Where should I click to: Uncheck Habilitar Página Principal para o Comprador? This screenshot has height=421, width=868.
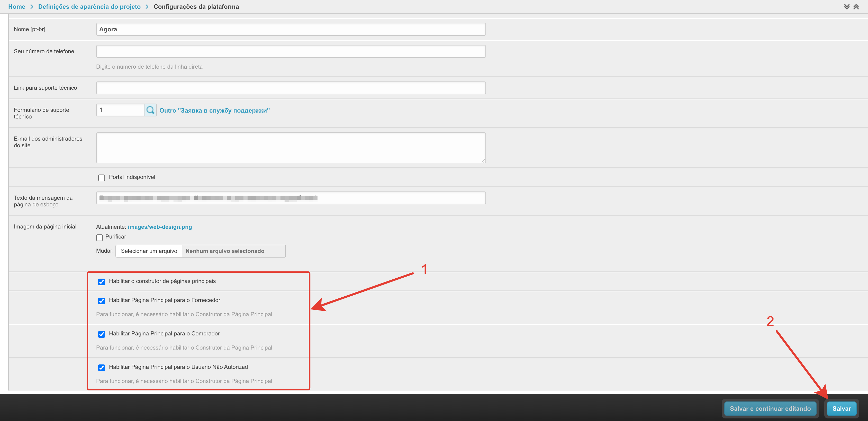pyautogui.click(x=101, y=334)
